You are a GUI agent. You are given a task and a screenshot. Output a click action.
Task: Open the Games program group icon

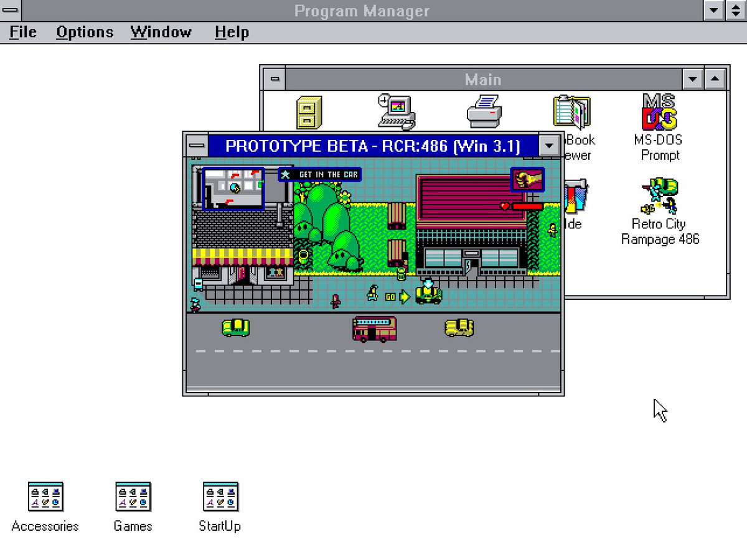point(133,497)
